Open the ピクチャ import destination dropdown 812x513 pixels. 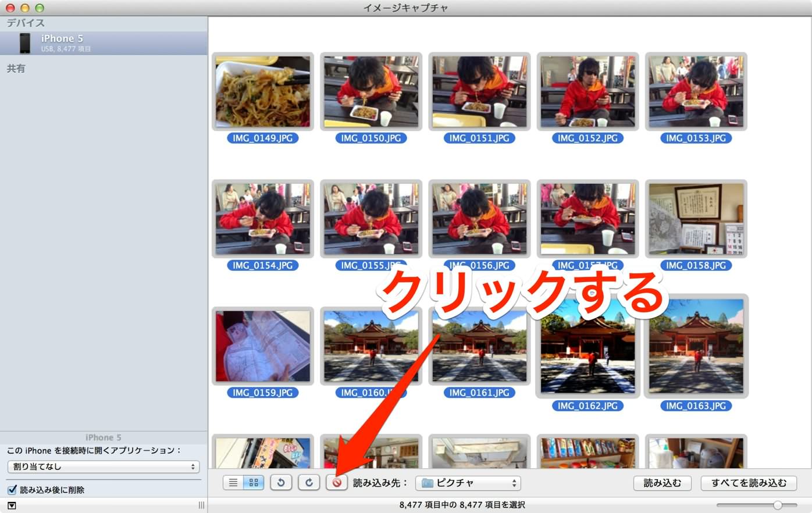[468, 483]
